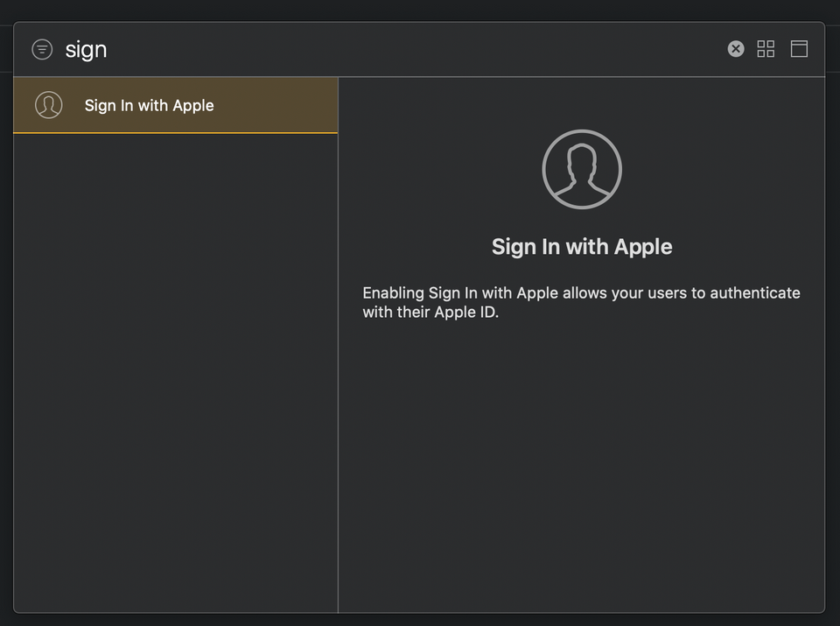Toggle the details pane layout icon
This screenshot has width=840, height=626.
coord(799,49)
